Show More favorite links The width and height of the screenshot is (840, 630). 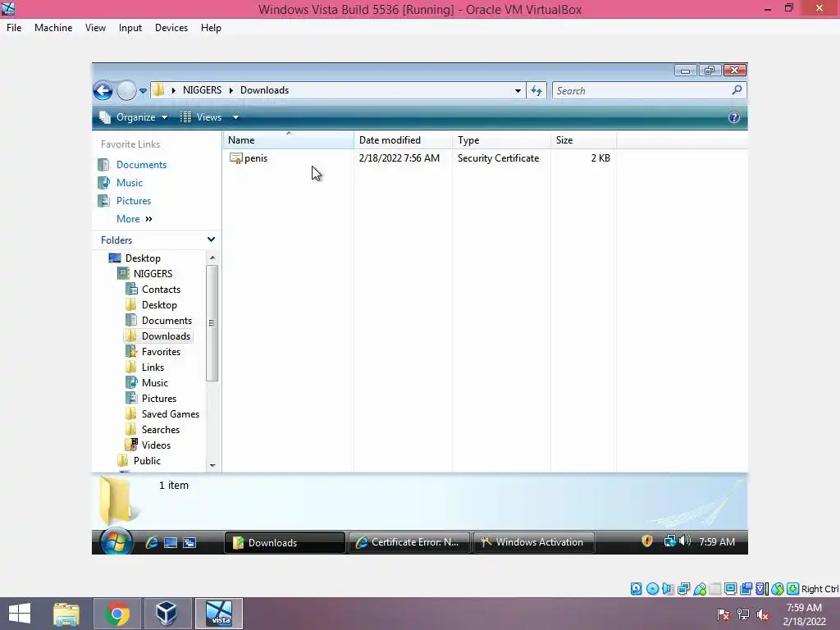pos(134,218)
